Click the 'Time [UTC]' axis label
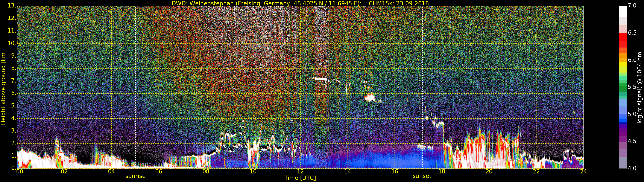The width and height of the screenshot is (644, 182). (x=300, y=178)
